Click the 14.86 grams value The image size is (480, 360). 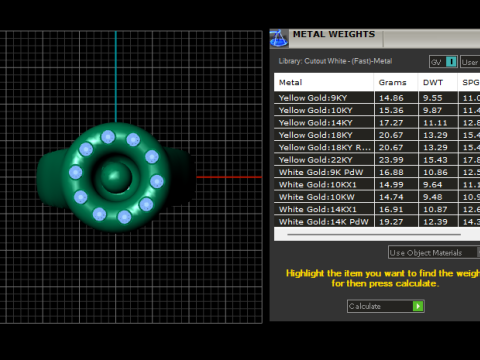pyautogui.click(x=391, y=98)
